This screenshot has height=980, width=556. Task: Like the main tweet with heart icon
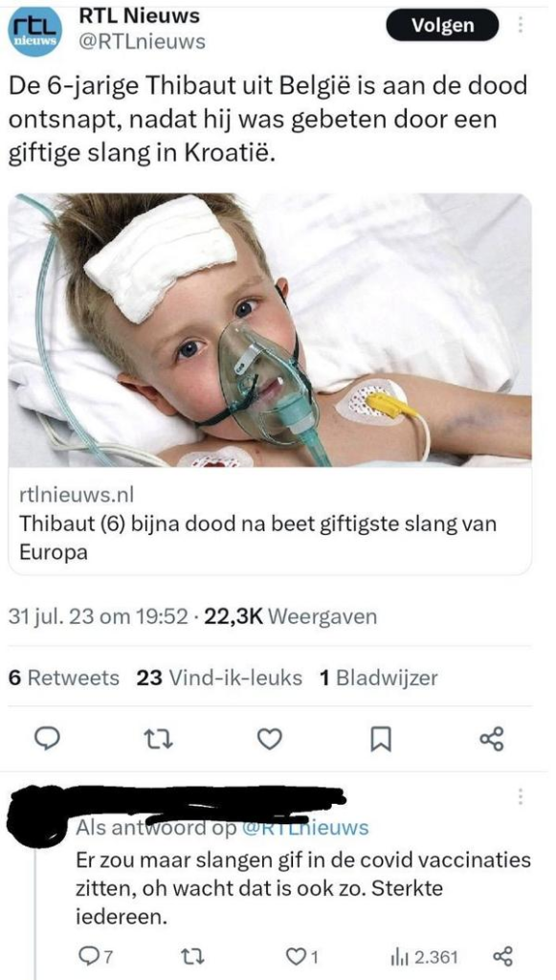pyautogui.click(x=269, y=740)
